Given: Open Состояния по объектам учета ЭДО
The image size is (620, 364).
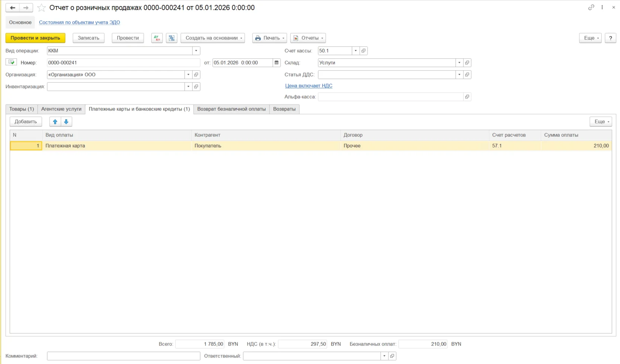Looking at the screenshot, I should [x=80, y=22].
